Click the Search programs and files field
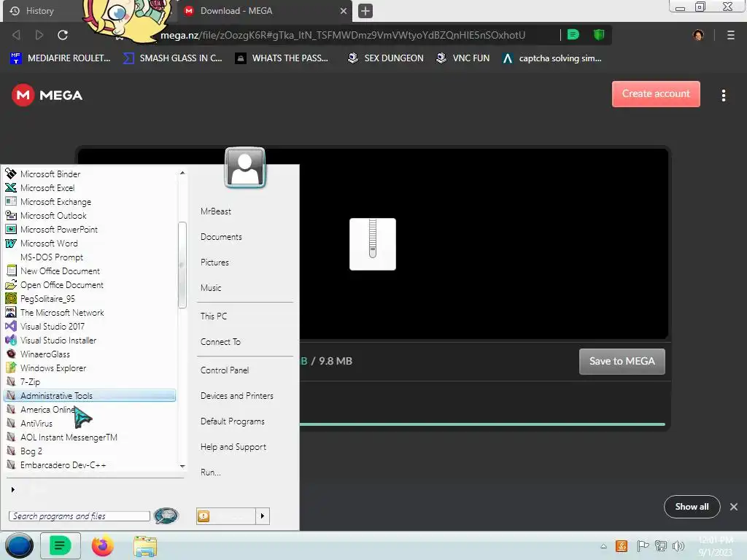Viewport: 747px width, 560px height. pyautogui.click(x=79, y=516)
